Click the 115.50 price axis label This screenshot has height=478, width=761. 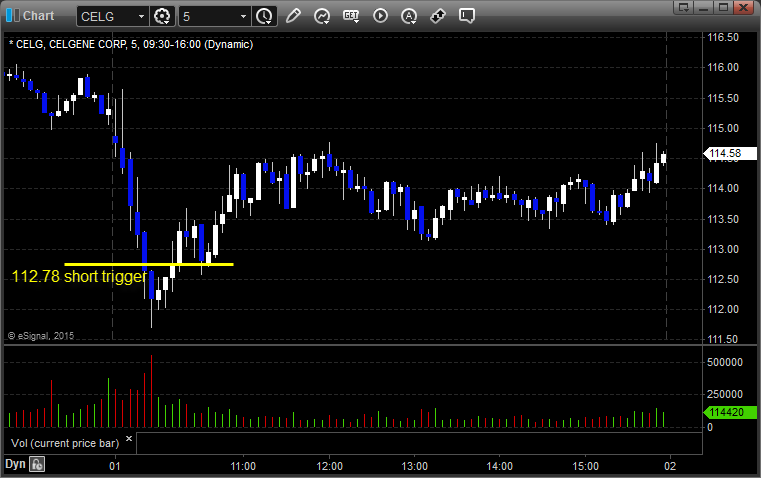(x=723, y=98)
